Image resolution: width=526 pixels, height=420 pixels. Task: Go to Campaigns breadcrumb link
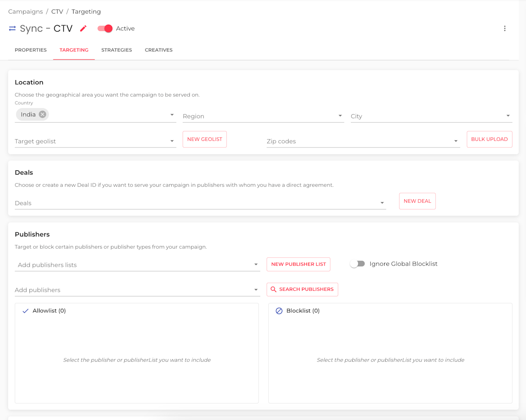[x=25, y=11]
